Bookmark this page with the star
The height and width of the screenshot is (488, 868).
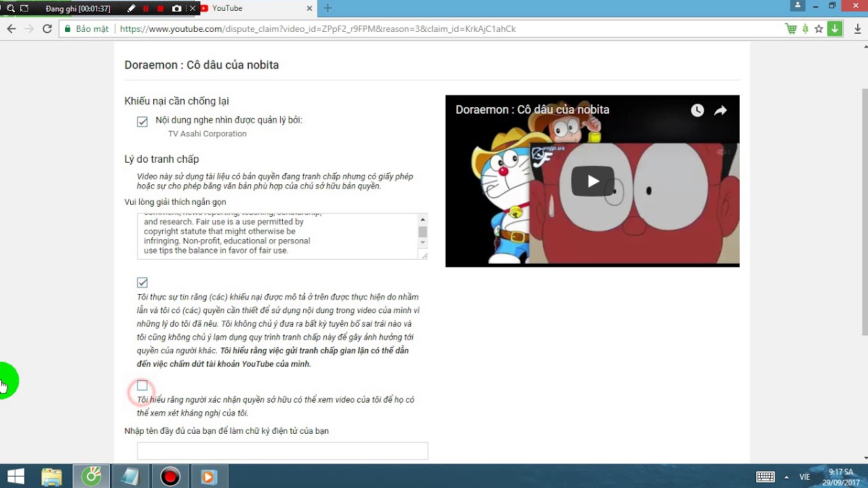(819, 28)
